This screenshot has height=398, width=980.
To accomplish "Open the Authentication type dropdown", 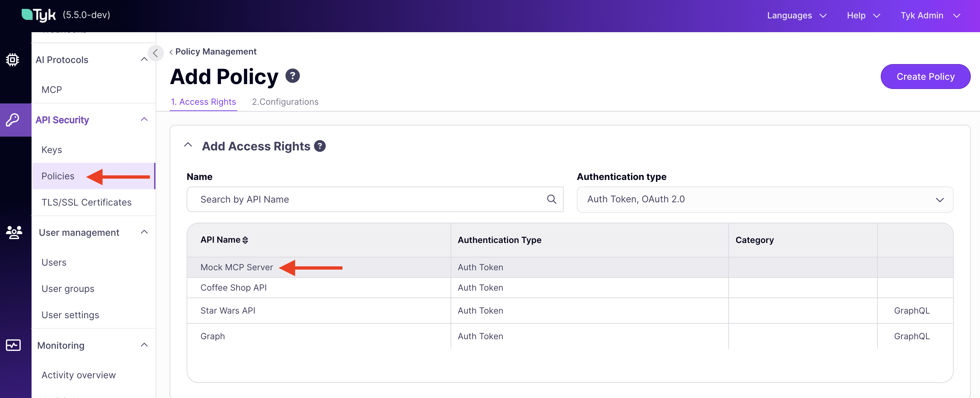I will pyautogui.click(x=765, y=199).
